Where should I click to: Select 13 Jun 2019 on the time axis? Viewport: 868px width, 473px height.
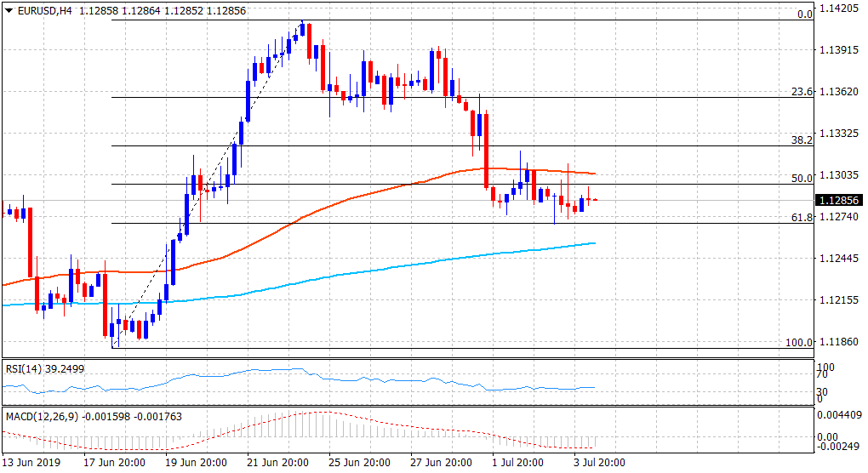[x=31, y=462]
